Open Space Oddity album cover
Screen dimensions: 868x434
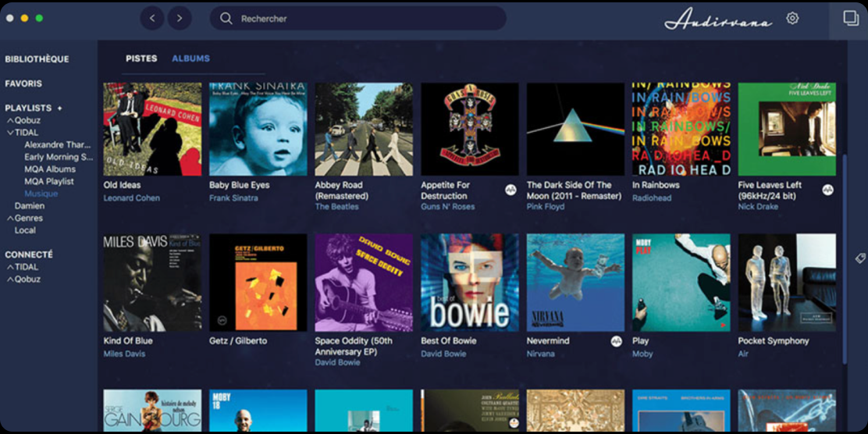coord(364,283)
